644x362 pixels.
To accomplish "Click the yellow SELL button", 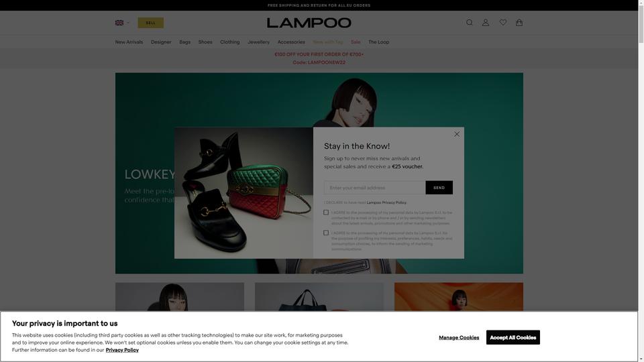I will click(151, 23).
